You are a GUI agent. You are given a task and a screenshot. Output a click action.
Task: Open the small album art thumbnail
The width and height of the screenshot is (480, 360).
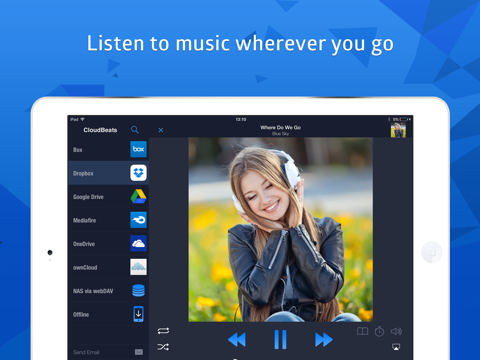click(398, 130)
